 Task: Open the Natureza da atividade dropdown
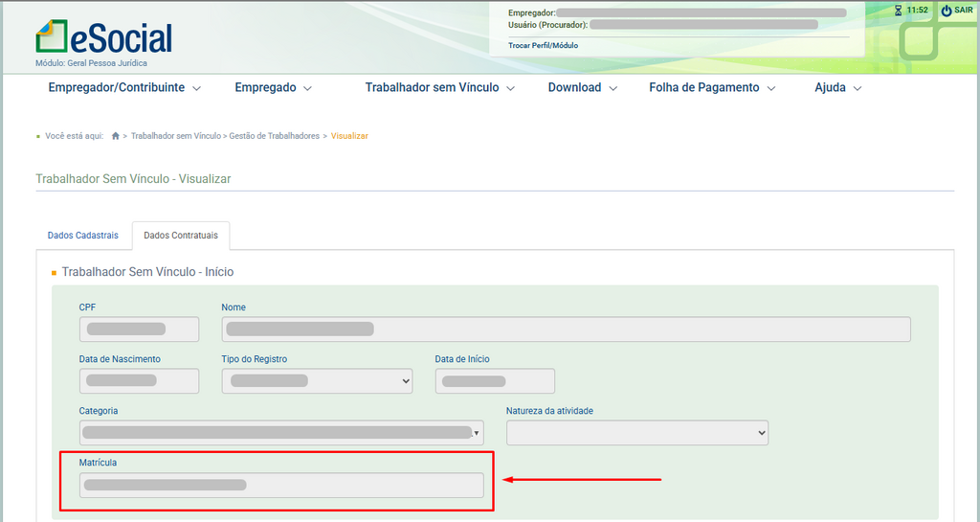pyautogui.click(x=636, y=433)
